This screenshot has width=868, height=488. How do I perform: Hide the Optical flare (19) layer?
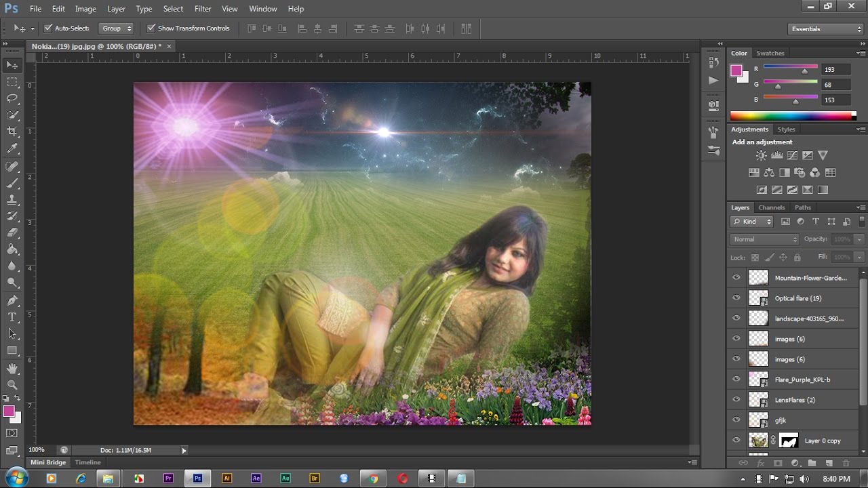(x=736, y=298)
